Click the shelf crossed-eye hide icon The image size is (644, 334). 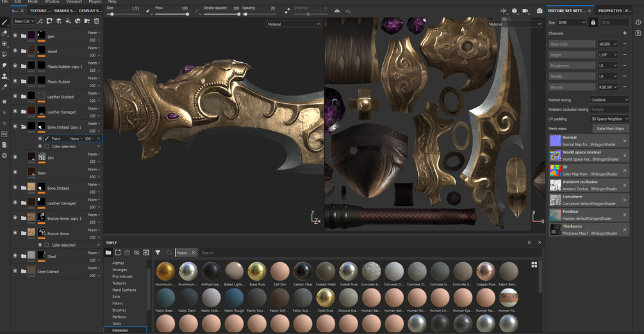click(x=136, y=253)
